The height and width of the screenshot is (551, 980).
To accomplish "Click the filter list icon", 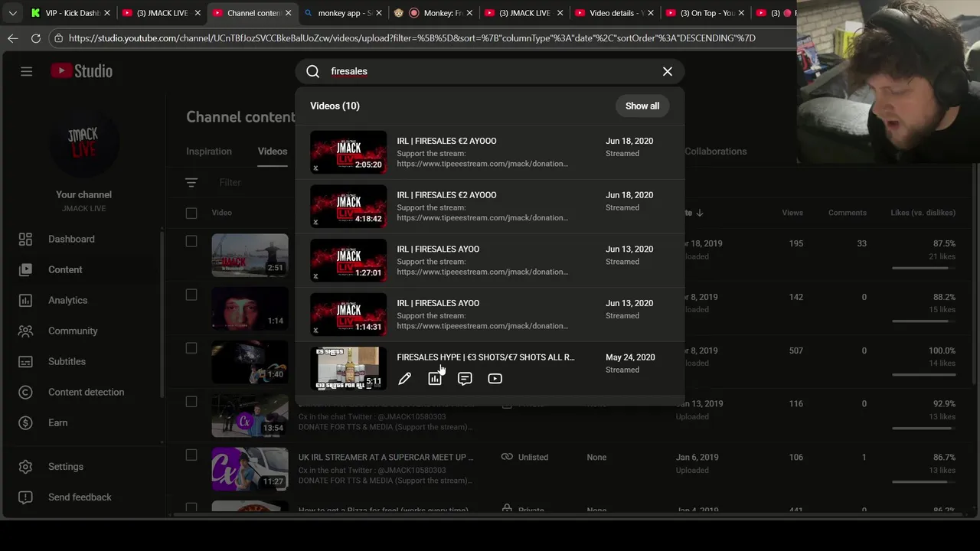I will (191, 182).
